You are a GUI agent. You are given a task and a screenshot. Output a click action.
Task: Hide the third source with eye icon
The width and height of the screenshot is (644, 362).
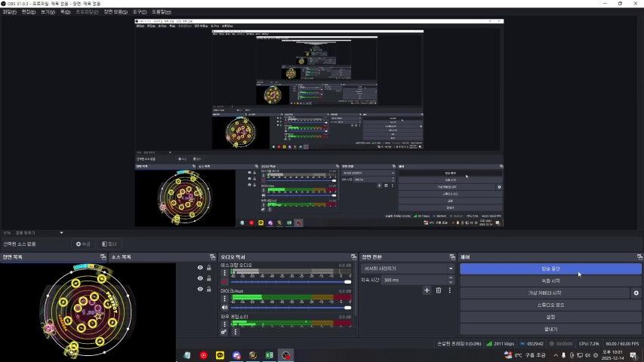200,289
